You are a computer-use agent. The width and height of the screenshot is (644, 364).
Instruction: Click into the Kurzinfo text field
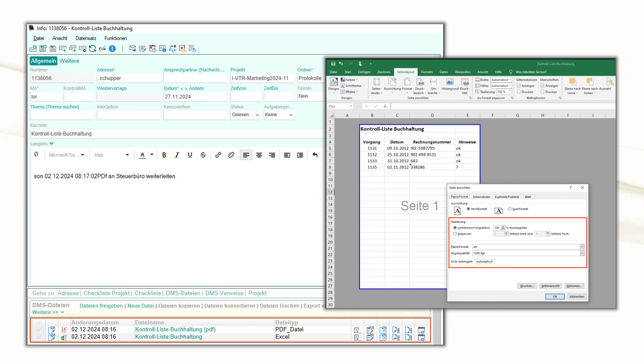click(177, 134)
